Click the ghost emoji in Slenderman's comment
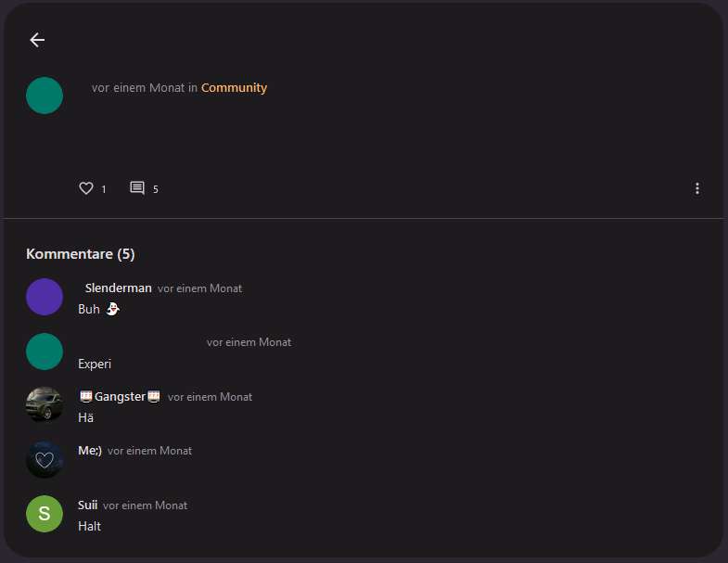The width and height of the screenshot is (728, 563). tap(112, 309)
